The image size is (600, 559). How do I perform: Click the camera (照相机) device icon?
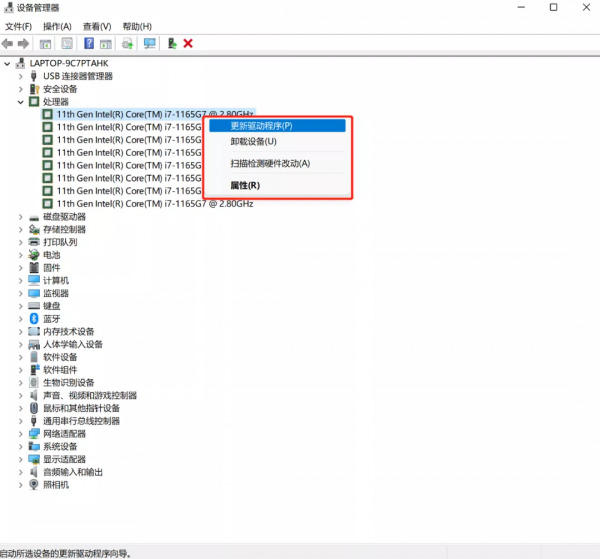[x=34, y=485]
